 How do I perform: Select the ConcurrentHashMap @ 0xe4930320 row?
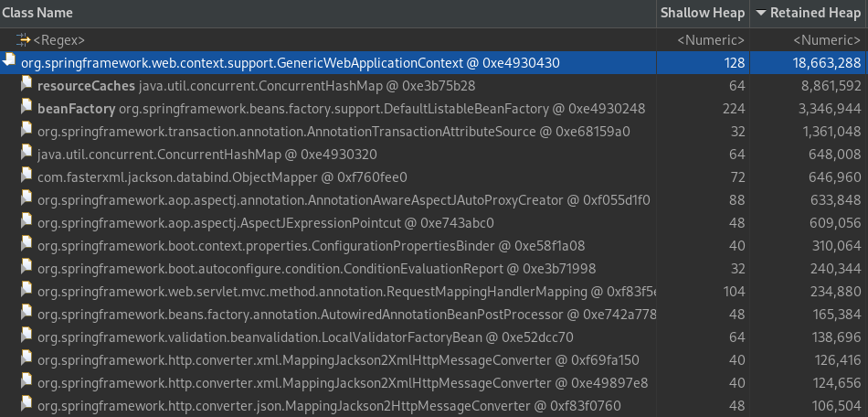(434, 154)
